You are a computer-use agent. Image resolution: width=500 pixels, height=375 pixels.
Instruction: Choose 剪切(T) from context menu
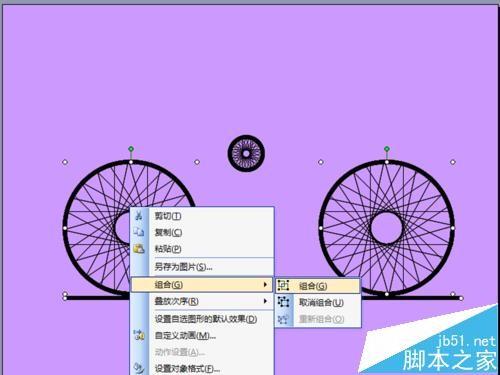[x=202, y=216]
